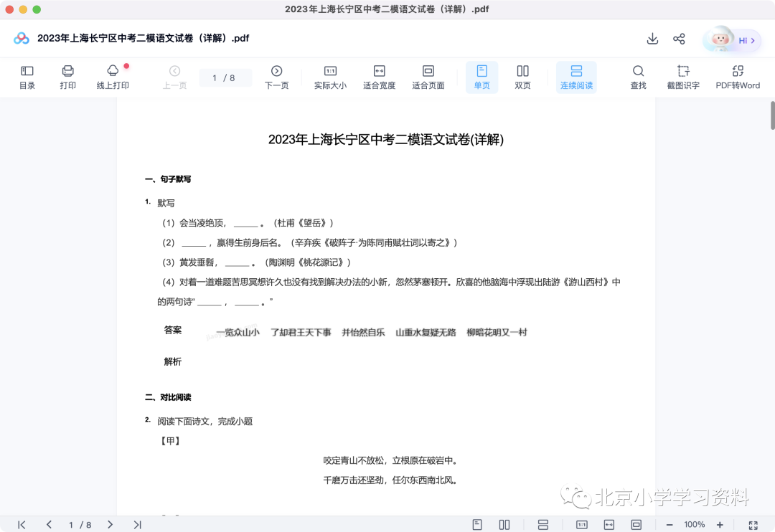Click the file name in the header bar

click(x=144, y=38)
